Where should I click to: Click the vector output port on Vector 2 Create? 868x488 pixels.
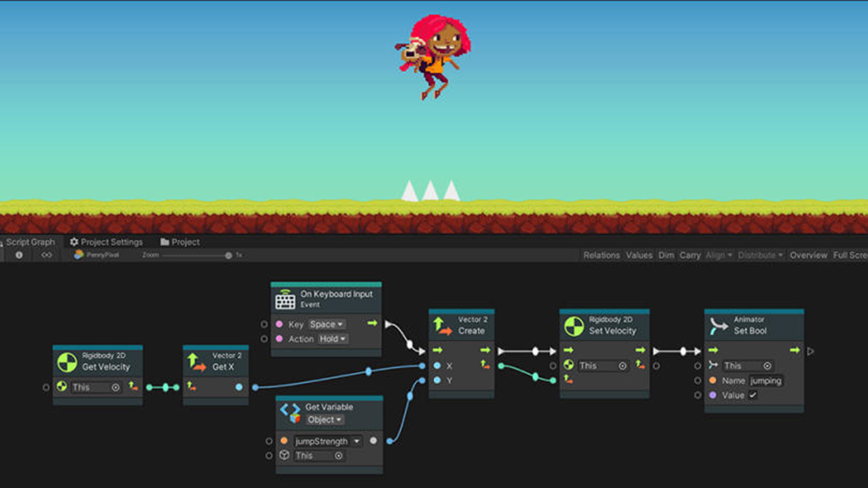click(x=485, y=365)
